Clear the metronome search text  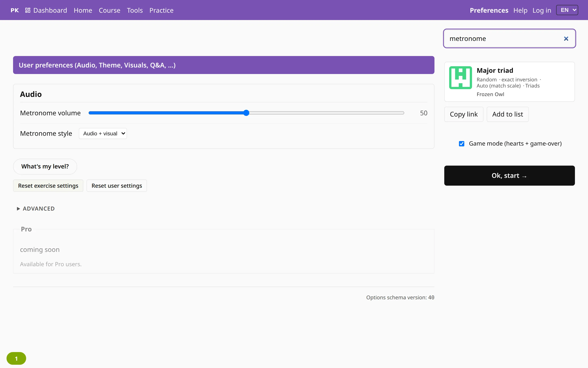tap(566, 39)
